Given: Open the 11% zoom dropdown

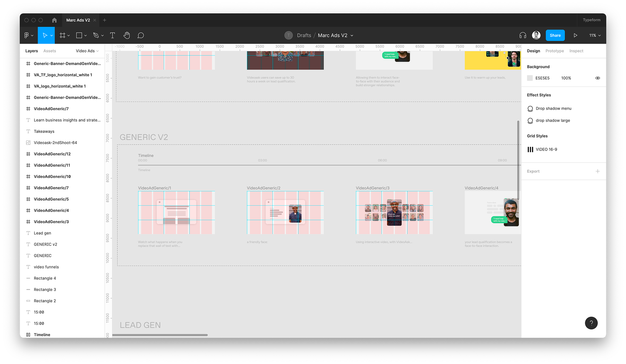Looking at the screenshot, I should 595,35.
